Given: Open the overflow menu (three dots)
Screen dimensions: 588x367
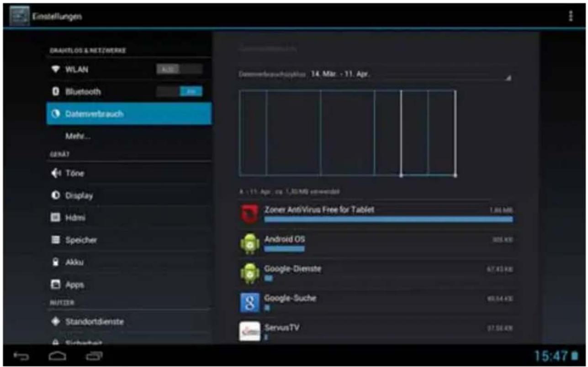Looking at the screenshot, I should (570, 16).
